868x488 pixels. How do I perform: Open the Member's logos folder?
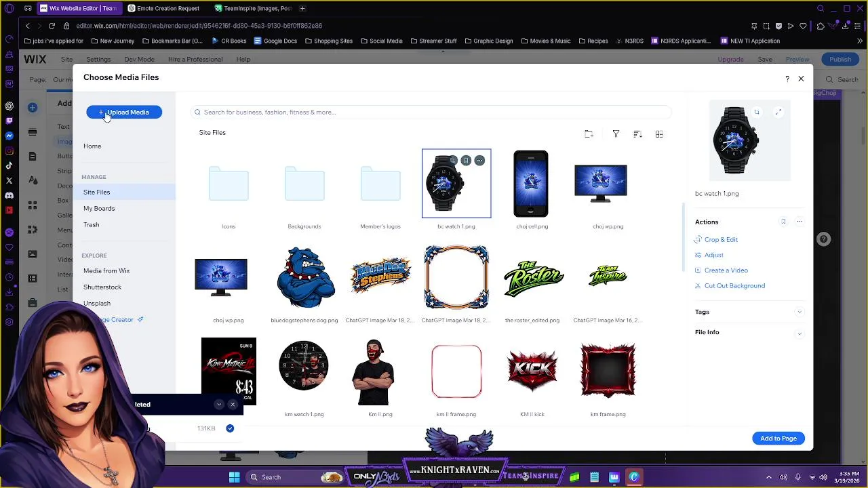click(380, 184)
